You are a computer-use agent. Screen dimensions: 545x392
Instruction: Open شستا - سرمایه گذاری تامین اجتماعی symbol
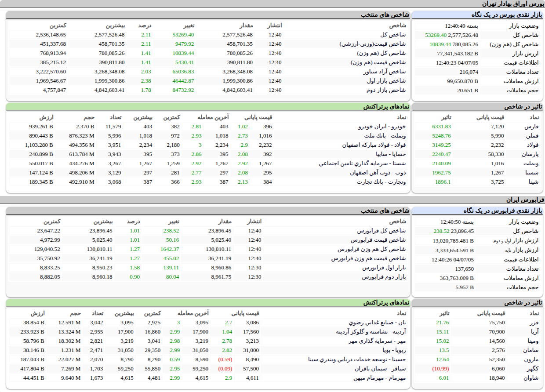point(363,163)
